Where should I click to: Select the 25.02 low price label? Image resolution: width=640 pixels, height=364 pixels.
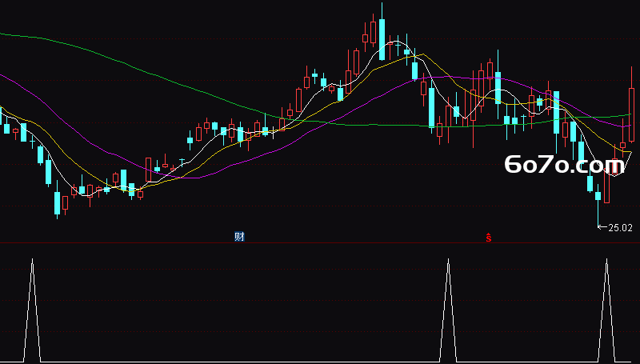[x=620, y=228]
